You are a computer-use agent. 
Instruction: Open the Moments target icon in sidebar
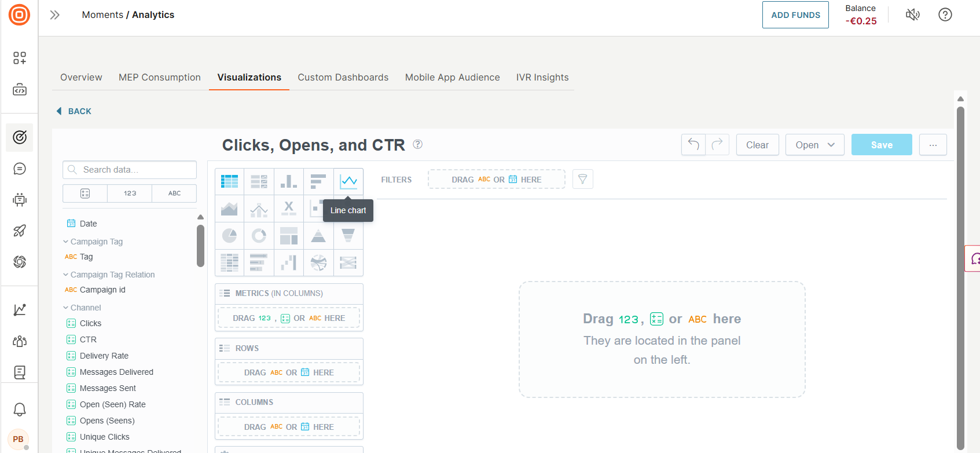coord(20,137)
